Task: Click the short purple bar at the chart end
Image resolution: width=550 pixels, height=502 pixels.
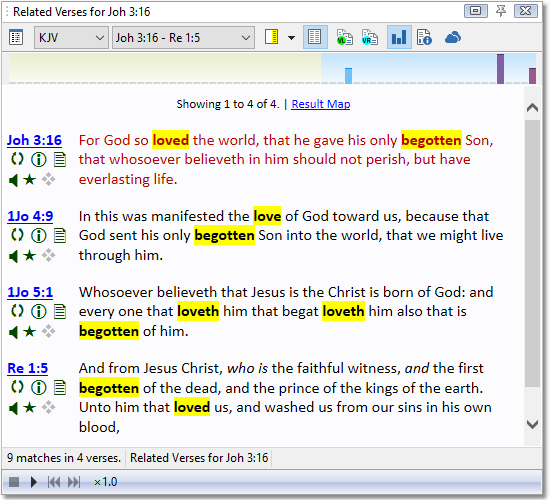Action: click(x=532, y=76)
